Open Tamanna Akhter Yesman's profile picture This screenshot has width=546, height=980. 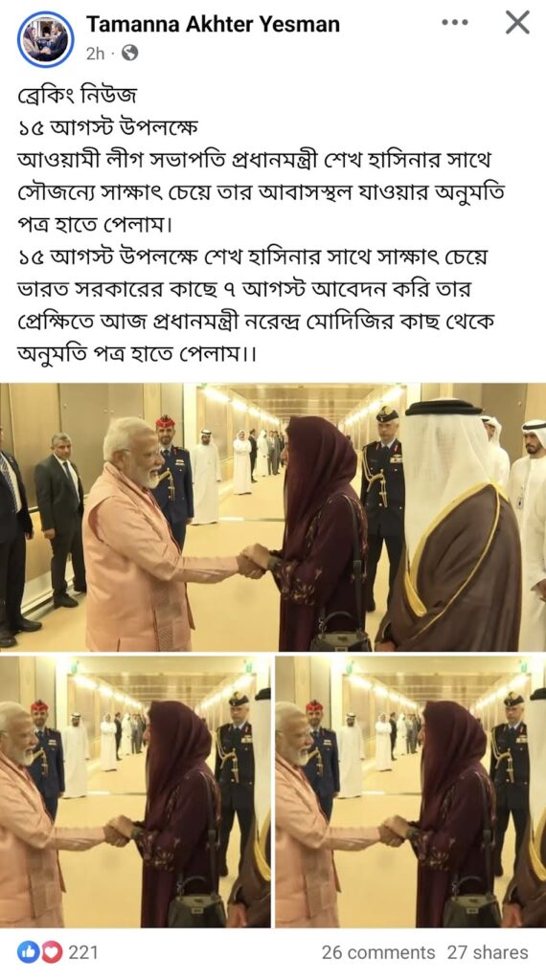pyautogui.click(x=46, y=38)
